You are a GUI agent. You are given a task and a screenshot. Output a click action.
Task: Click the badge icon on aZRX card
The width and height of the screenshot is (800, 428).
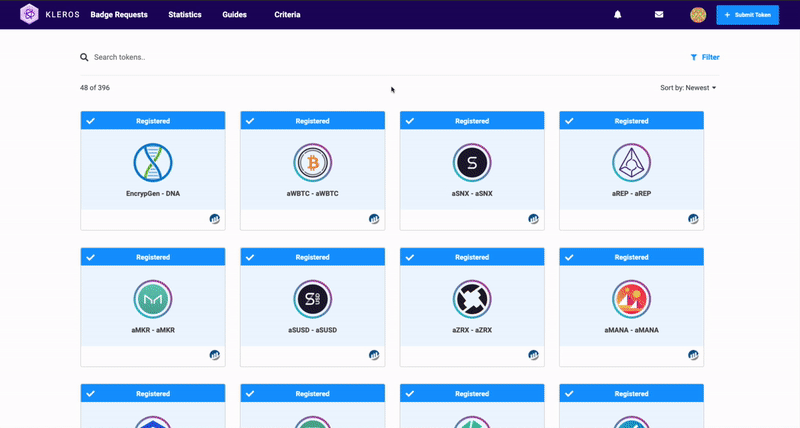pyautogui.click(x=533, y=355)
